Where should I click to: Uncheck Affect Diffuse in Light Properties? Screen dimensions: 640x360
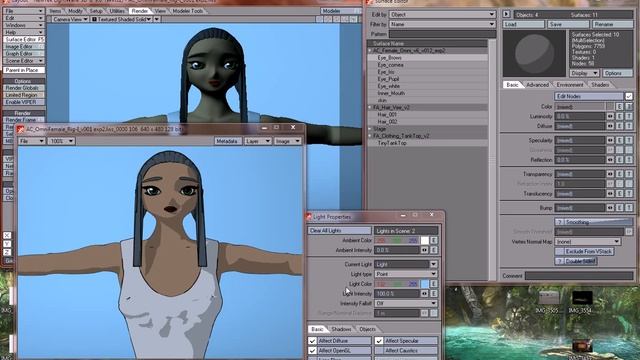312,340
